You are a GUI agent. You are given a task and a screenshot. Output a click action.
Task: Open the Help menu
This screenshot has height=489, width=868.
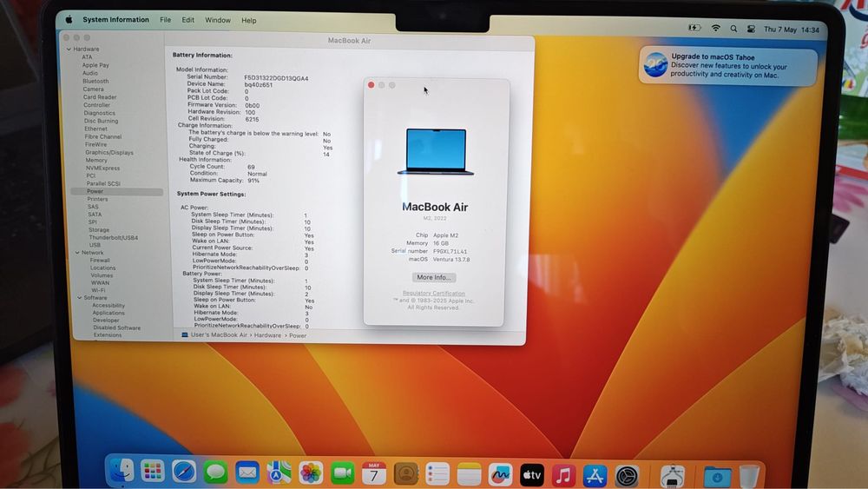[x=248, y=21]
